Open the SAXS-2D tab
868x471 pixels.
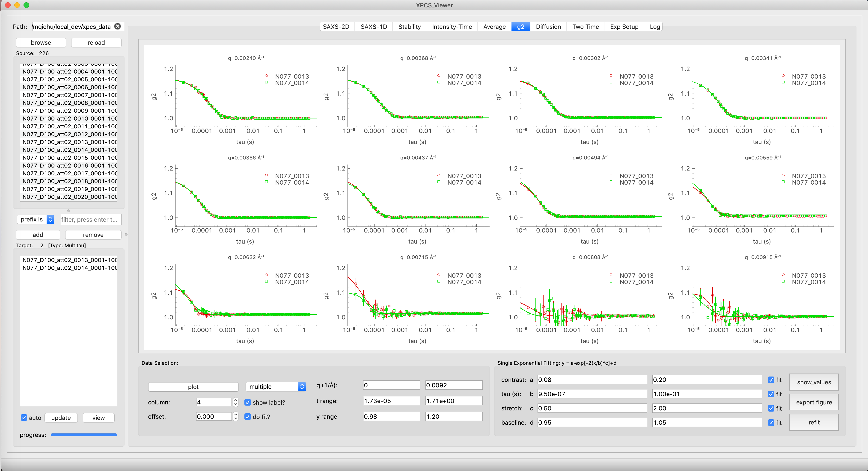[x=336, y=26]
